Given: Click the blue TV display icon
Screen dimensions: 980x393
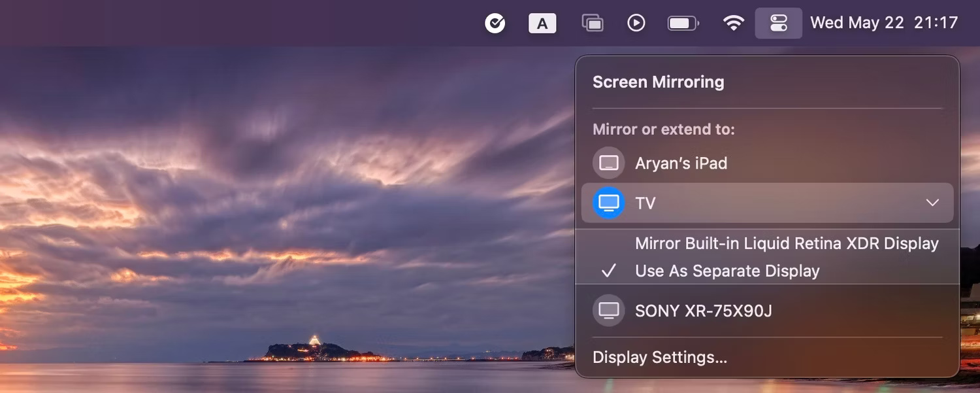Looking at the screenshot, I should 608,203.
